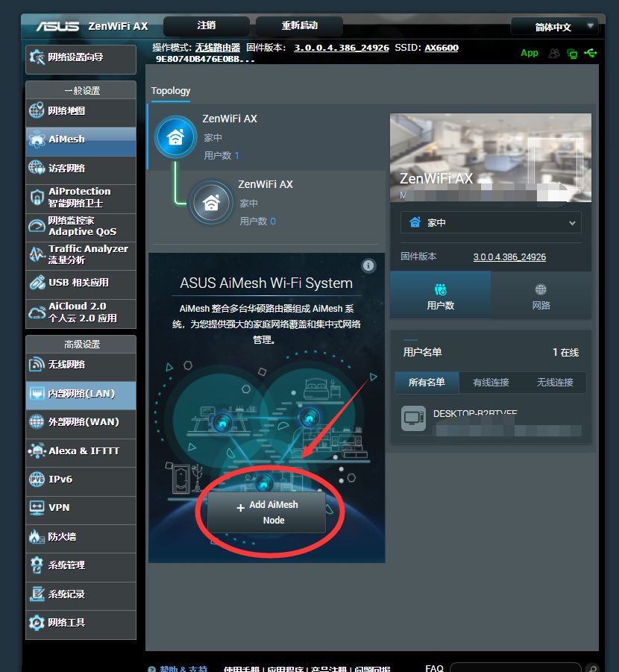Screen dimensions: 619x672
Task: Filter clients by 有线连接
Action: [x=491, y=383]
